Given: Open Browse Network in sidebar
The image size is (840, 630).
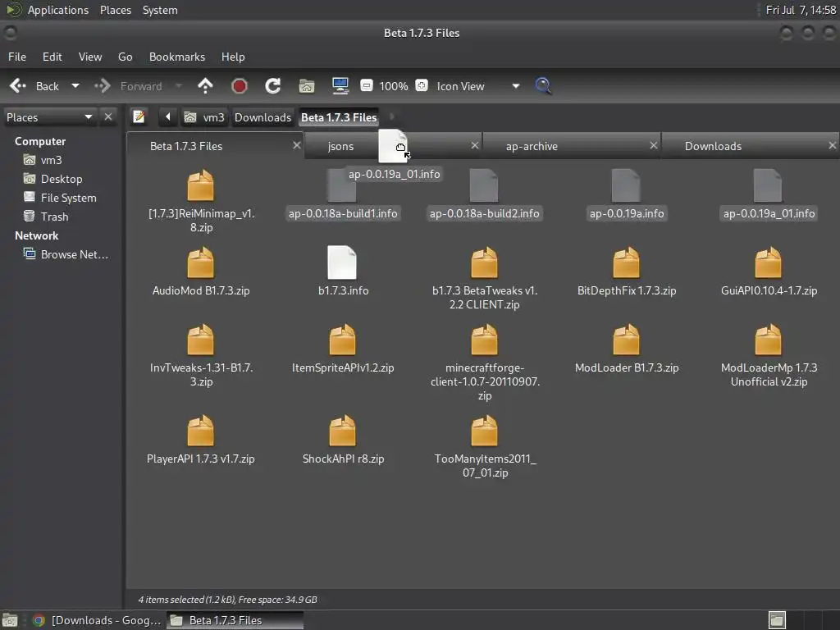Looking at the screenshot, I should coord(74,254).
